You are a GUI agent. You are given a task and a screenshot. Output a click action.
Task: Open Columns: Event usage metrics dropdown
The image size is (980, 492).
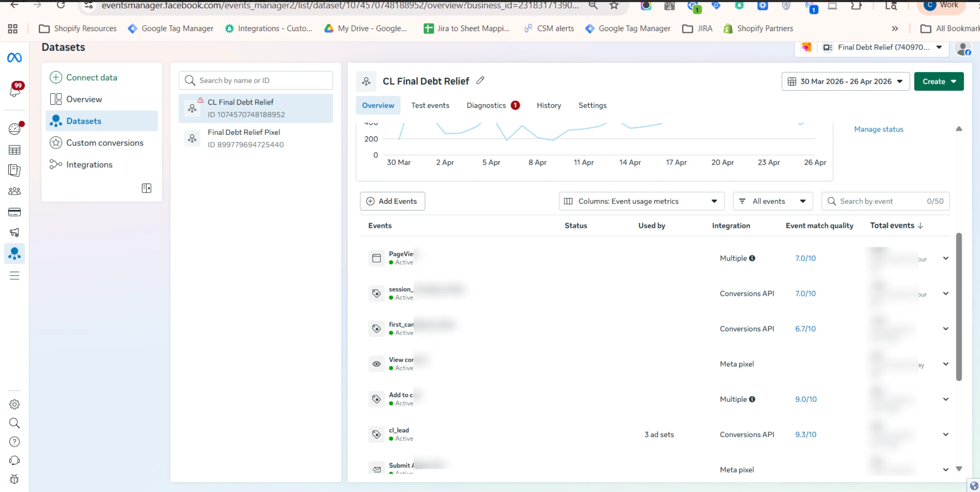point(641,201)
